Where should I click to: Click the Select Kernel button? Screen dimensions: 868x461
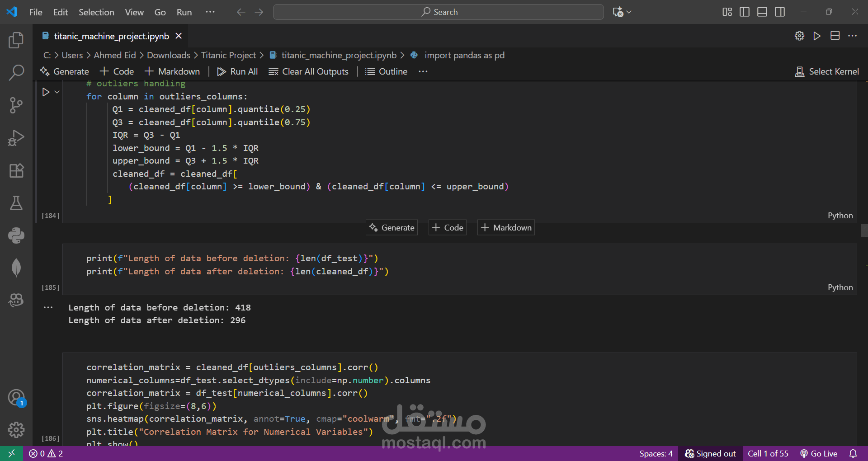pos(827,71)
